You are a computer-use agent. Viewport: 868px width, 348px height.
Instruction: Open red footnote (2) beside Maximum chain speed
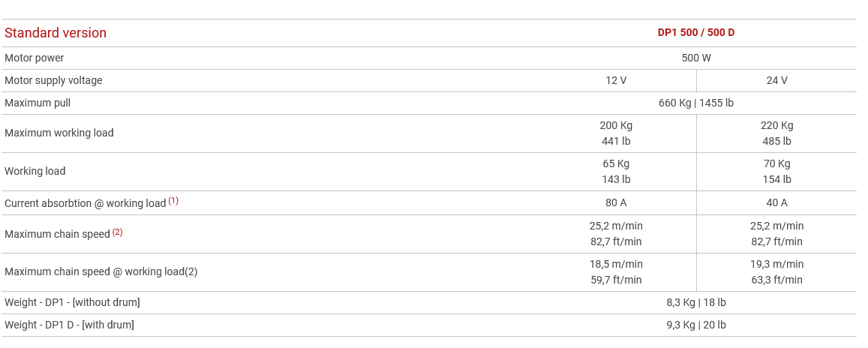[118, 232]
